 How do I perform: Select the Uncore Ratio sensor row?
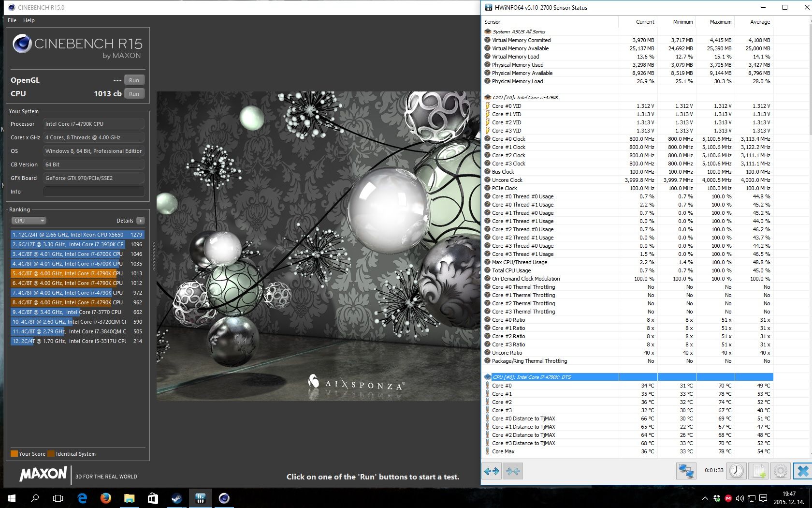(627, 353)
